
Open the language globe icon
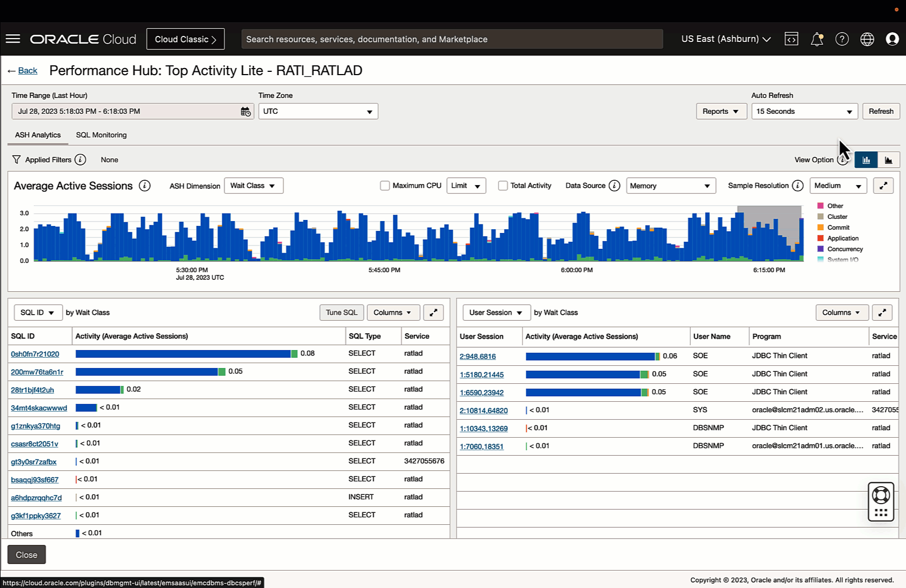tap(867, 39)
